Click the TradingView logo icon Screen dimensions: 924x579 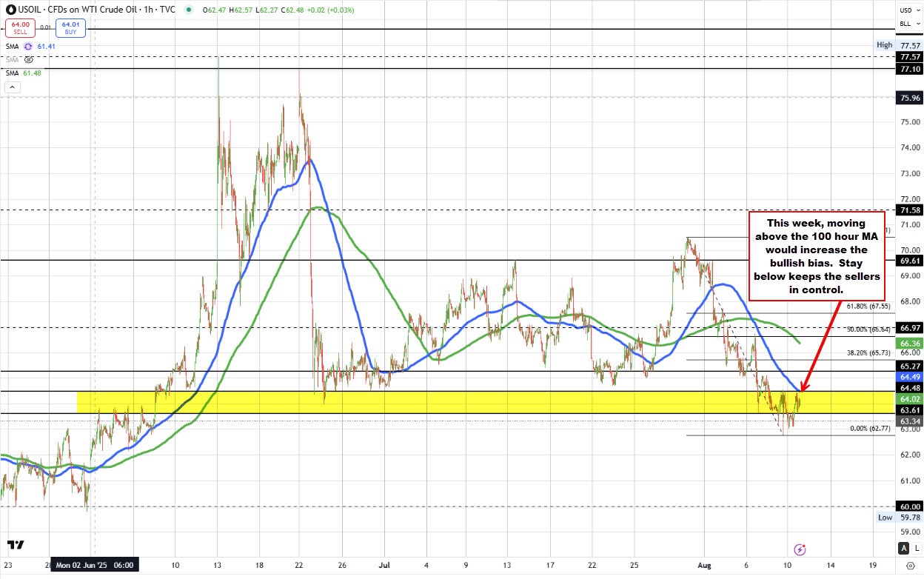[15, 545]
